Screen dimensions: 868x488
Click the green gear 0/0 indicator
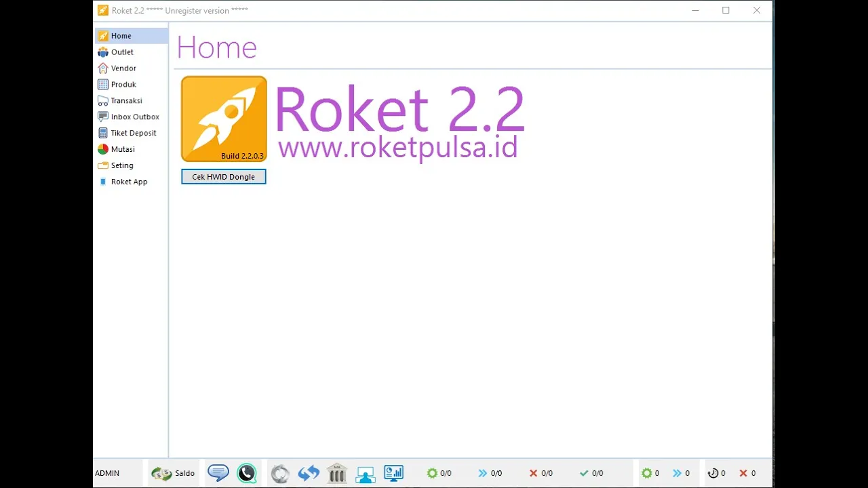tap(439, 473)
